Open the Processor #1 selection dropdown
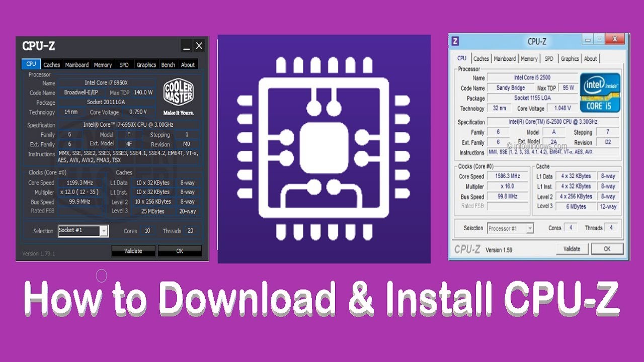The image size is (644, 362). (510, 228)
